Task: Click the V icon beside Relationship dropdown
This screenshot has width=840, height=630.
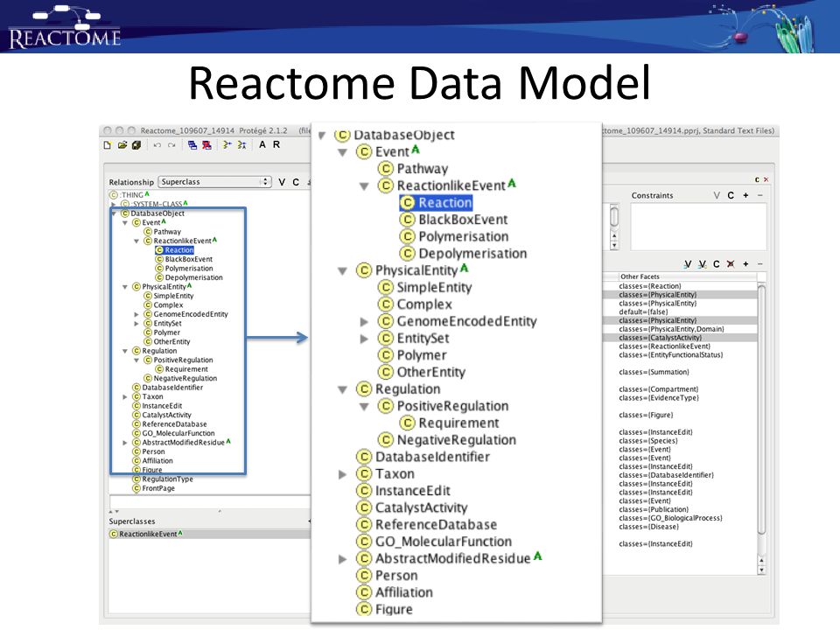Action: coord(282,182)
